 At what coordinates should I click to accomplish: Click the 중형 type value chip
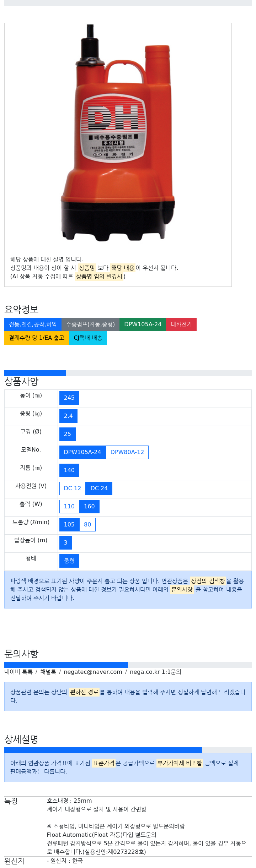(69, 561)
